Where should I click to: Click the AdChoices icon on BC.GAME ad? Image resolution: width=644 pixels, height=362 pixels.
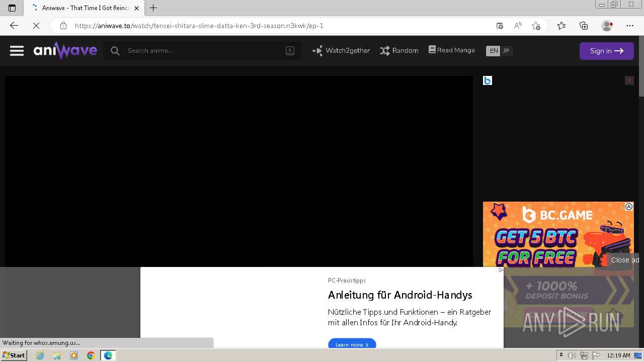[629, 207]
